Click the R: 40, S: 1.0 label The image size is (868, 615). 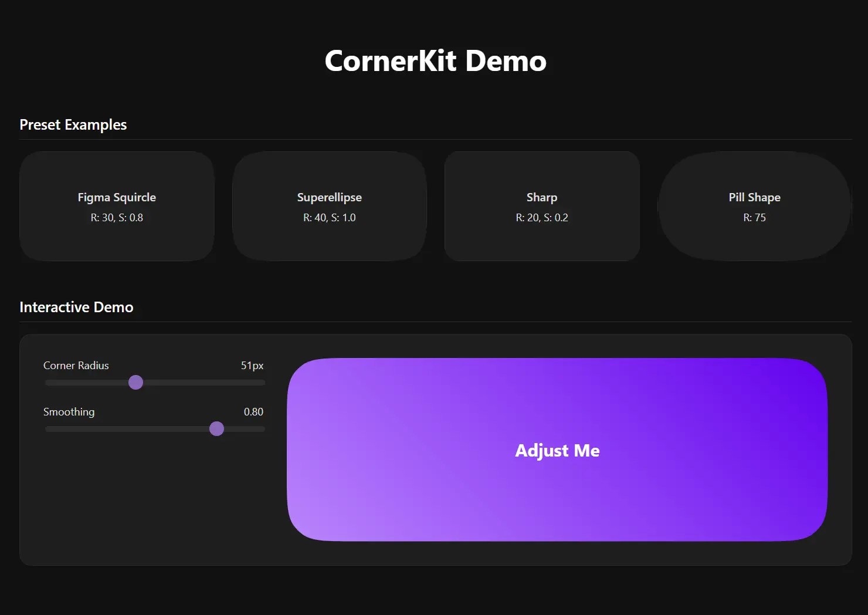[x=329, y=217]
